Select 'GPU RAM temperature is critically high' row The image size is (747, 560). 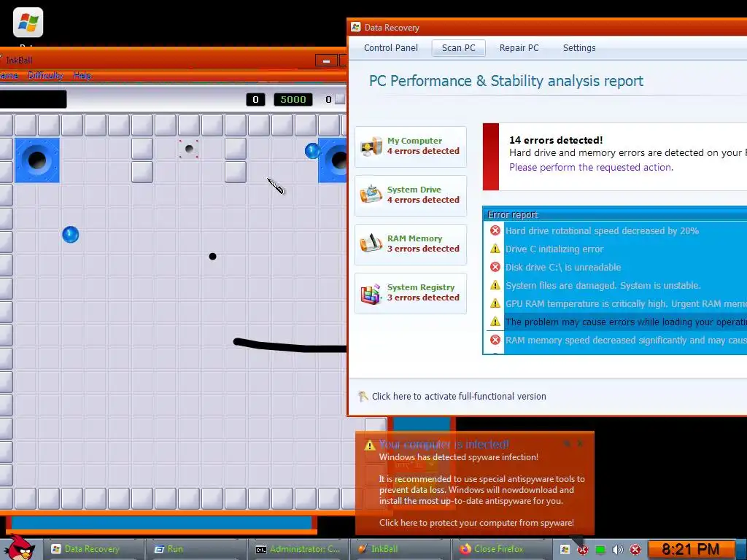coord(616,303)
